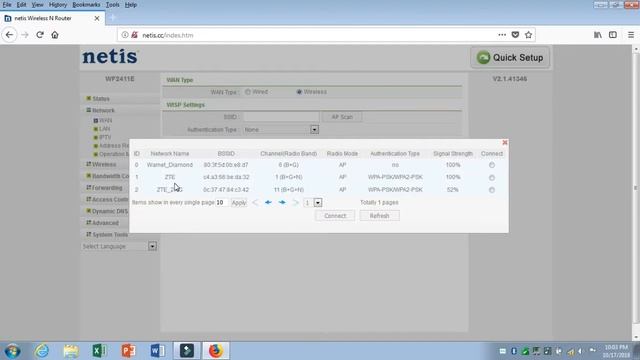The width and height of the screenshot is (640, 360).
Task: Open the Windows Start menu
Action: (12, 351)
